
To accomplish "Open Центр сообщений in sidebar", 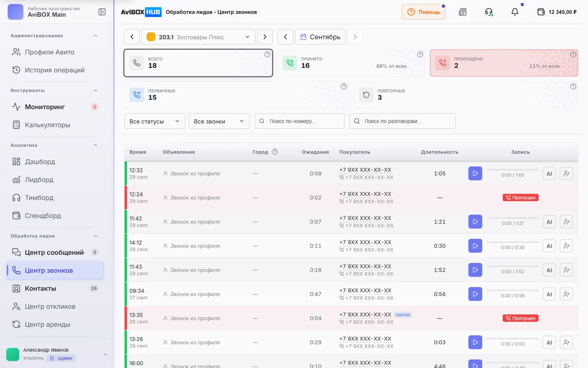I will [55, 252].
